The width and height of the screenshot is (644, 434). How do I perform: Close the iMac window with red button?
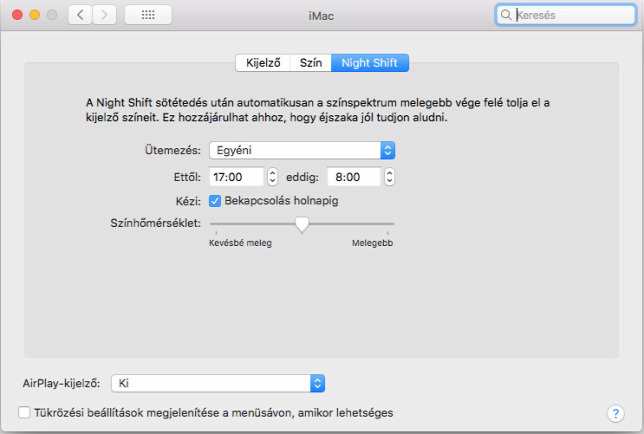pyautogui.click(x=17, y=15)
